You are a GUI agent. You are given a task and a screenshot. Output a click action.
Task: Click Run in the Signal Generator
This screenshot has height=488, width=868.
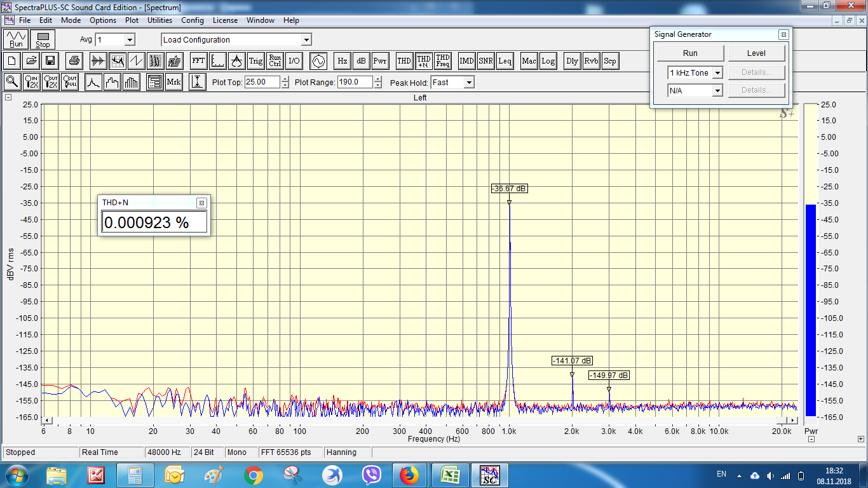pos(690,53)
